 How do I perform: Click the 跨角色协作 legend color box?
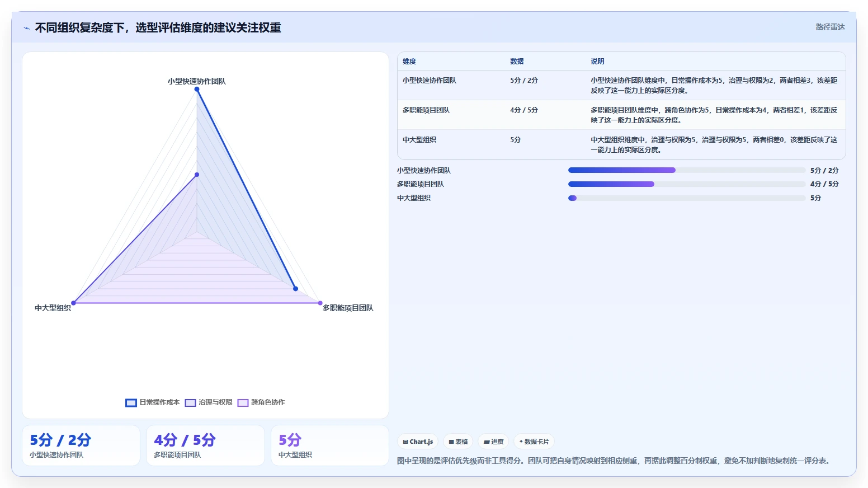[243, 403]
